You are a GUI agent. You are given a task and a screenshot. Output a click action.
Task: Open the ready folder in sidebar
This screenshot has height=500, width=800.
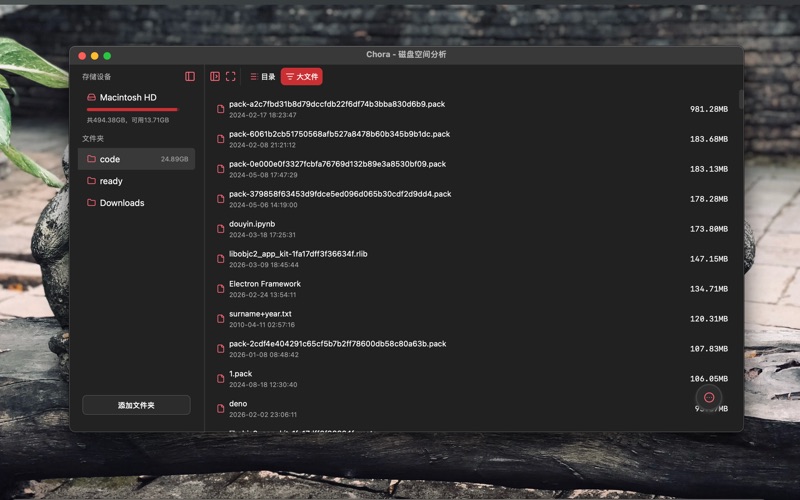click(111, 181)
